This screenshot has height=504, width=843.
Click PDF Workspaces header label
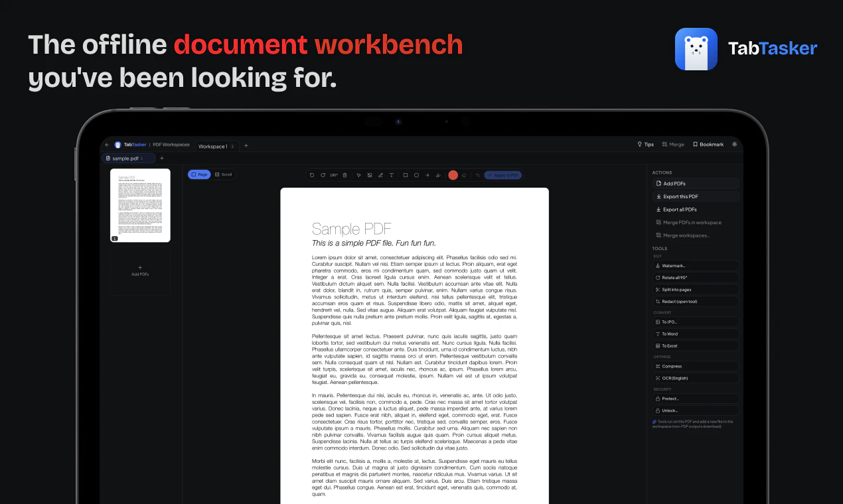[x=171, y=145]
